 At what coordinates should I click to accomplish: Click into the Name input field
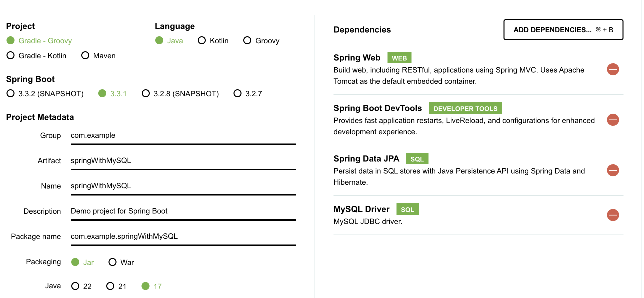(x=183, y=186)
